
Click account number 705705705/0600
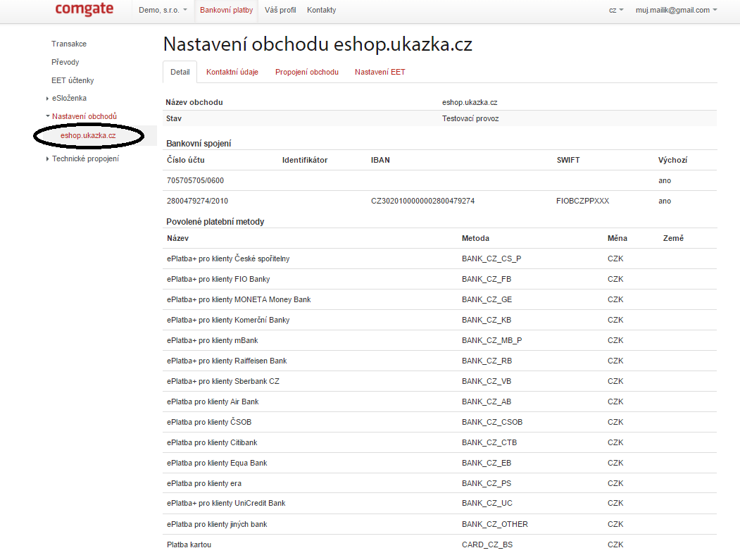195,180
